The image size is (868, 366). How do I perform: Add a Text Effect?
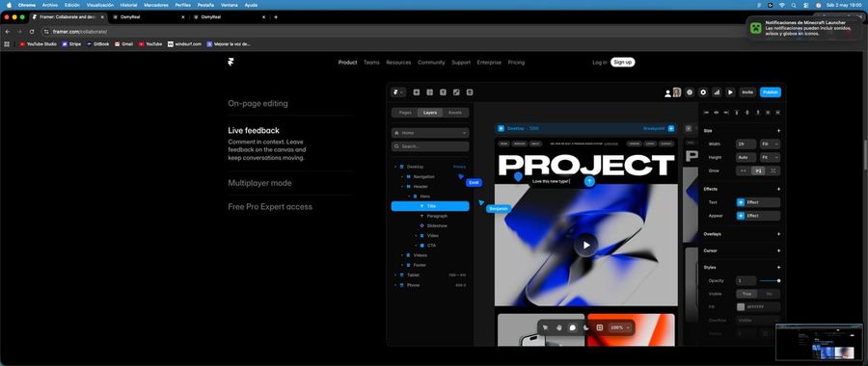[758, 202]
